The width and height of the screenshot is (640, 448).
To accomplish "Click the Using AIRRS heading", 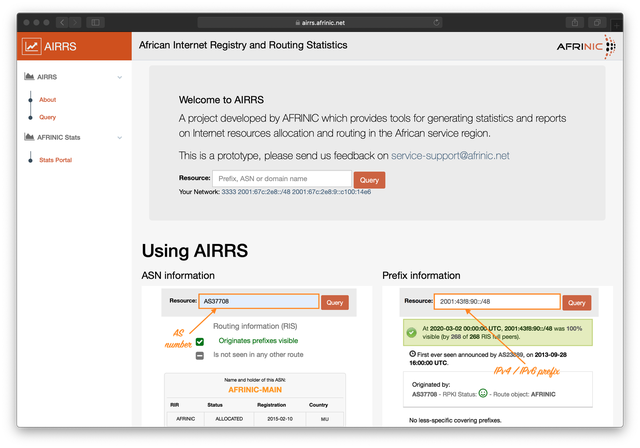I will point(195,251).
